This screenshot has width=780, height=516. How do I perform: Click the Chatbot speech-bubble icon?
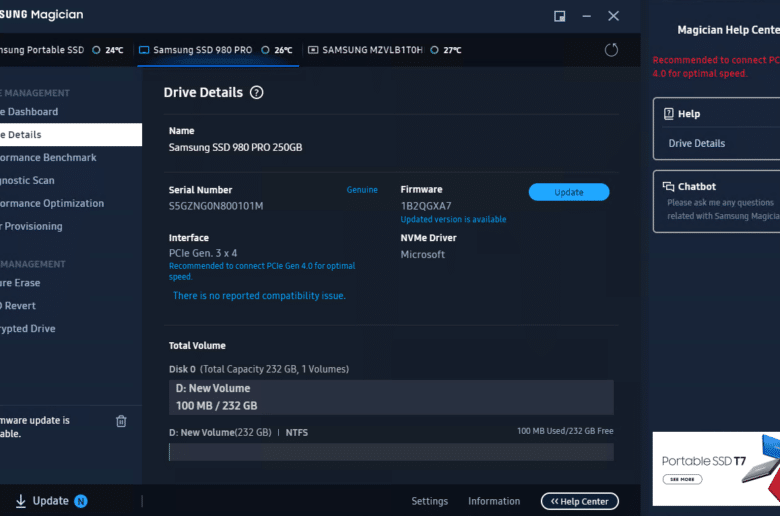668,187
